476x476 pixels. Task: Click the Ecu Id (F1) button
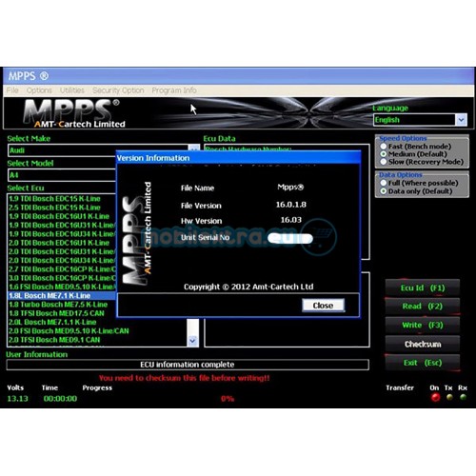pos(423,288)
